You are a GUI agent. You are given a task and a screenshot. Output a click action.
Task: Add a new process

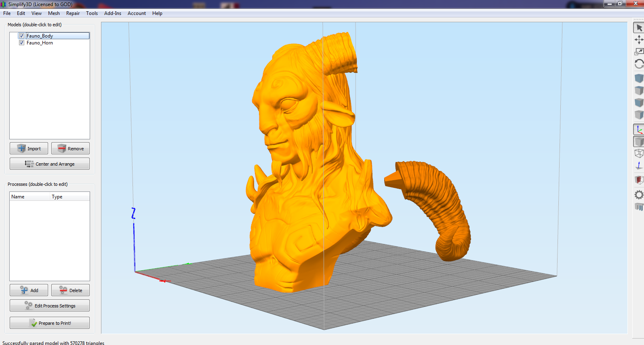click(x=29, y=290)
